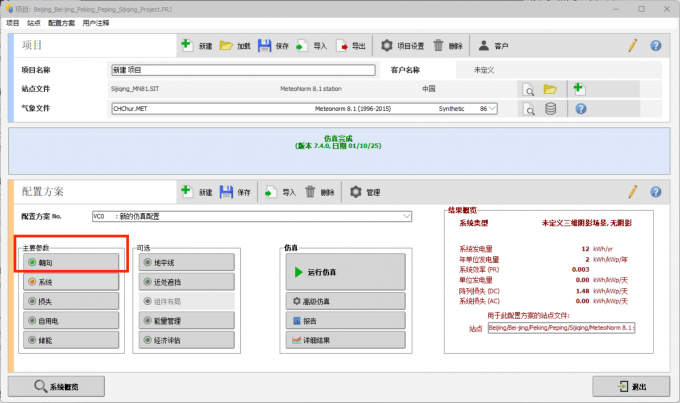Screen dimensions: 680x403
Task: Click the open-folder icon in the 站点文件 row
Action: (x=550, y=89)
